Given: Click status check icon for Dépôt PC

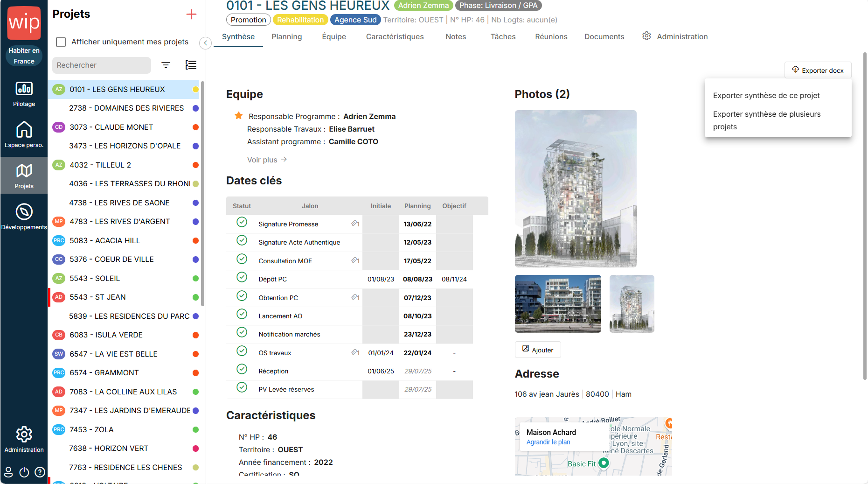Looking at the screenshot, I should coord(242,277).
